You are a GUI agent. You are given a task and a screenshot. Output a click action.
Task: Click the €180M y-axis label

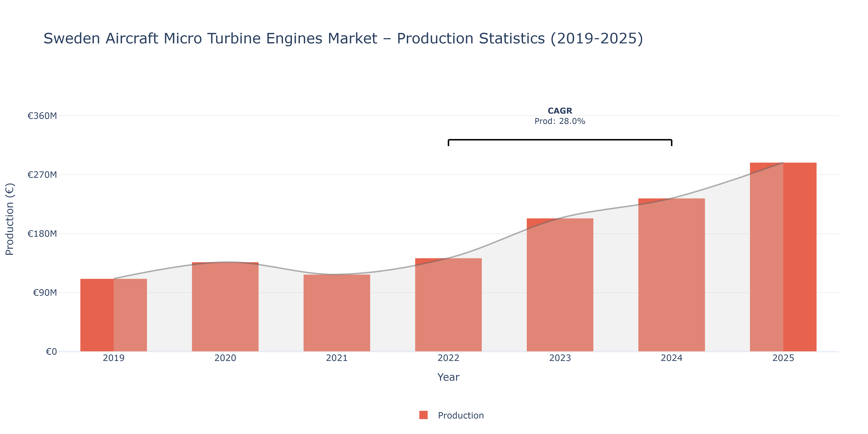tap(42, 234)
